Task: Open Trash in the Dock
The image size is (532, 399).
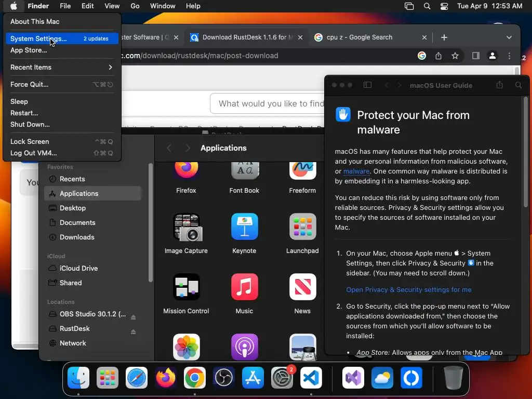Action: 453,378
